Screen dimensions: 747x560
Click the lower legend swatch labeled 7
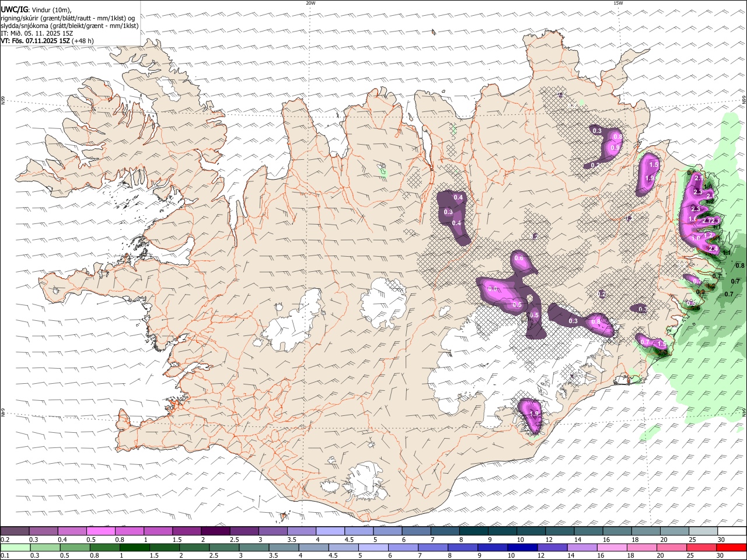tap(433, 548)
